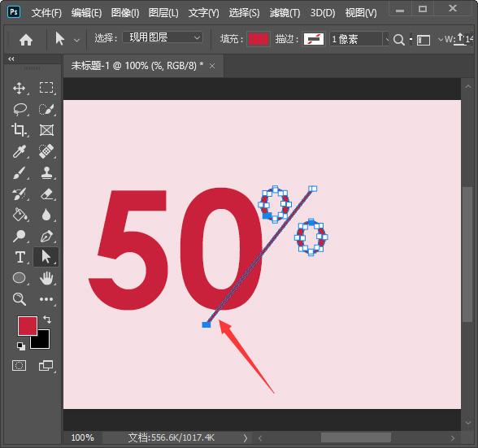Select the Lasso tool
This screenshot has height=448, width=478.
20,109
